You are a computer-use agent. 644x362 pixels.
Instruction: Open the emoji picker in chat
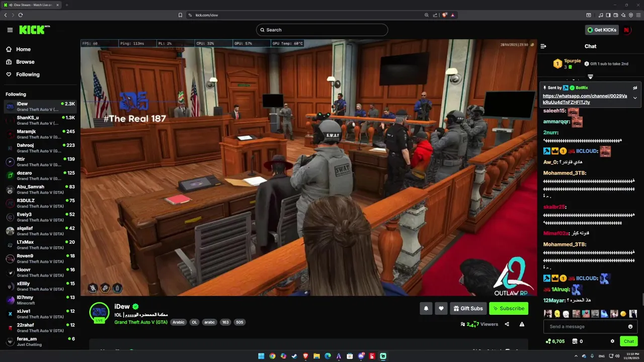(630, 327)
